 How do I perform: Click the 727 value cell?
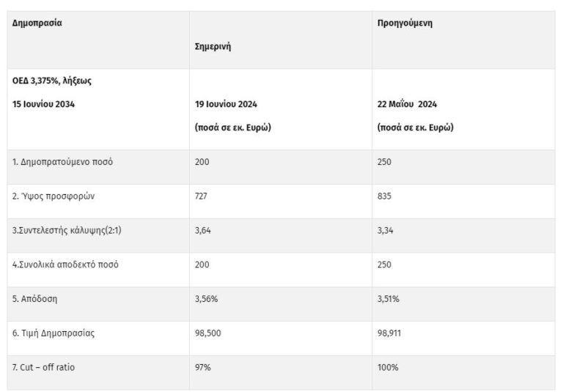pyautogui.click(x=202, y=196)
